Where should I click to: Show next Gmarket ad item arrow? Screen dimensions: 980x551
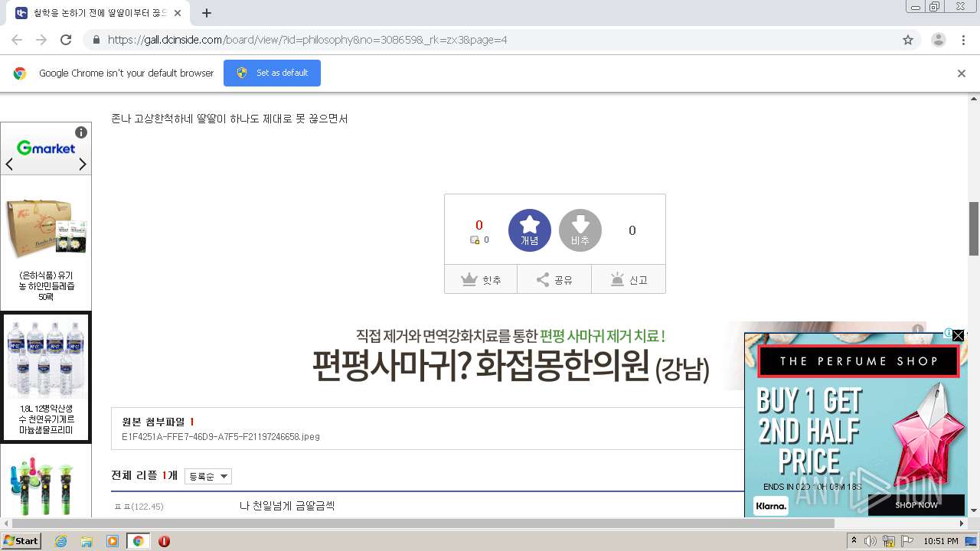click(x=83, y=165)
